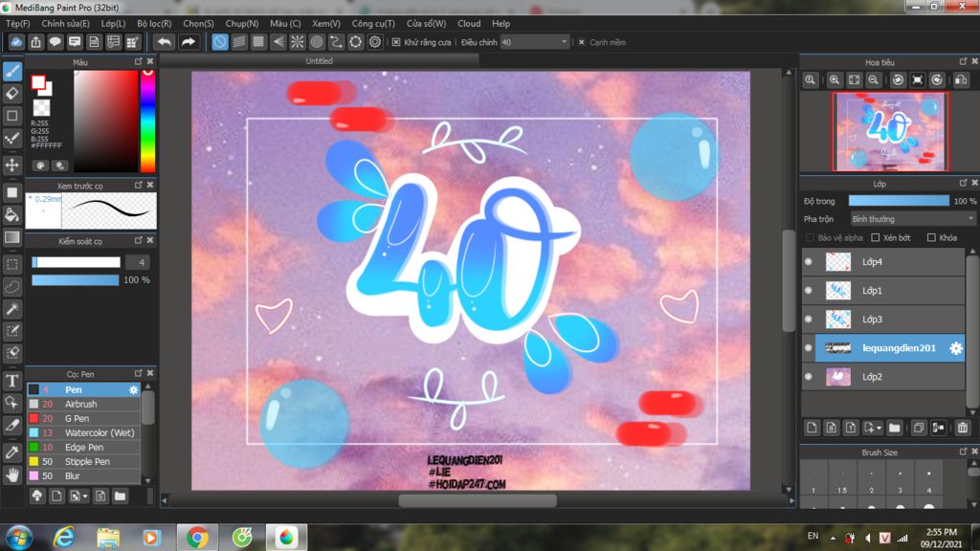Select the Eraser tool
This screenshot has height=551, width=980.
click(x=11, y=94)
